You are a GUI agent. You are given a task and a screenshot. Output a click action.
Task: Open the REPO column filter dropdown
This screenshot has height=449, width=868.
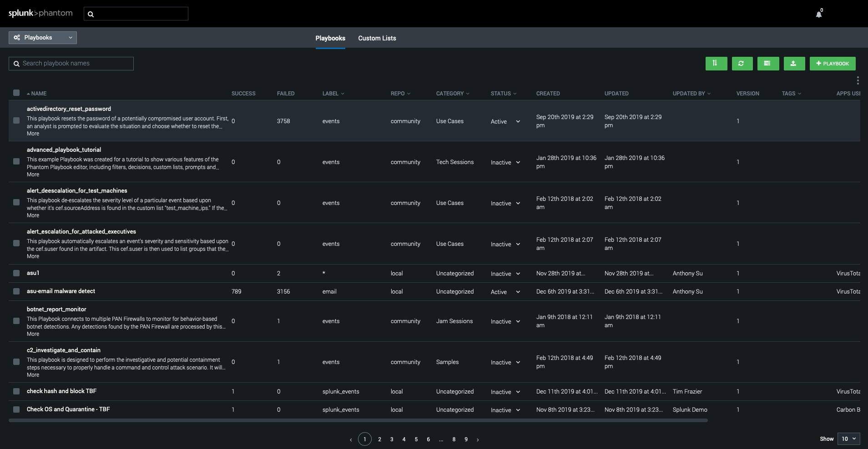400,94
